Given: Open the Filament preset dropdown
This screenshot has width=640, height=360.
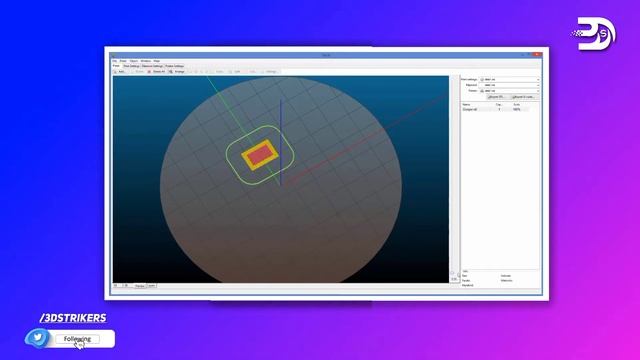Looking at the screenshot, I should [x=509, y=85].
